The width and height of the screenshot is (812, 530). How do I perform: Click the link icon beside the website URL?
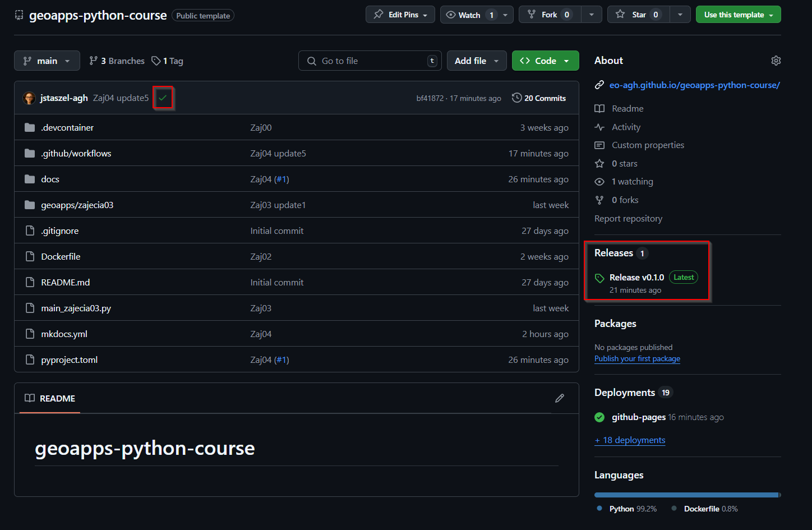tap(599, 85)
